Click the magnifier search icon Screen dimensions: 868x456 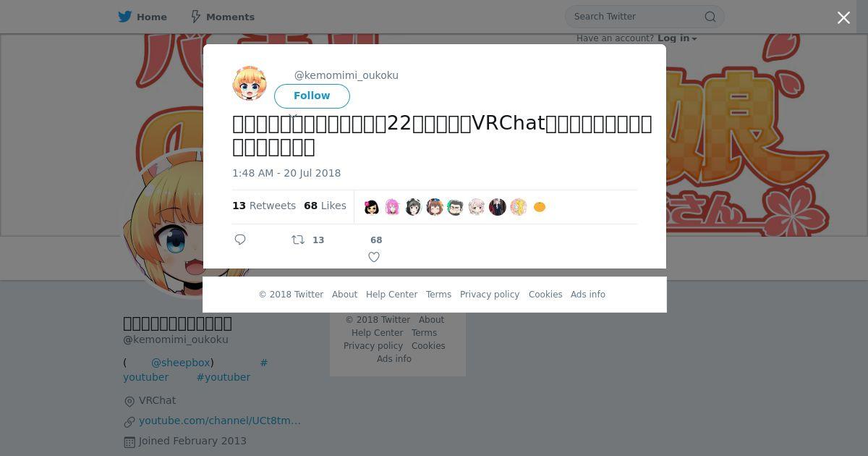click(x=710, y=17)
